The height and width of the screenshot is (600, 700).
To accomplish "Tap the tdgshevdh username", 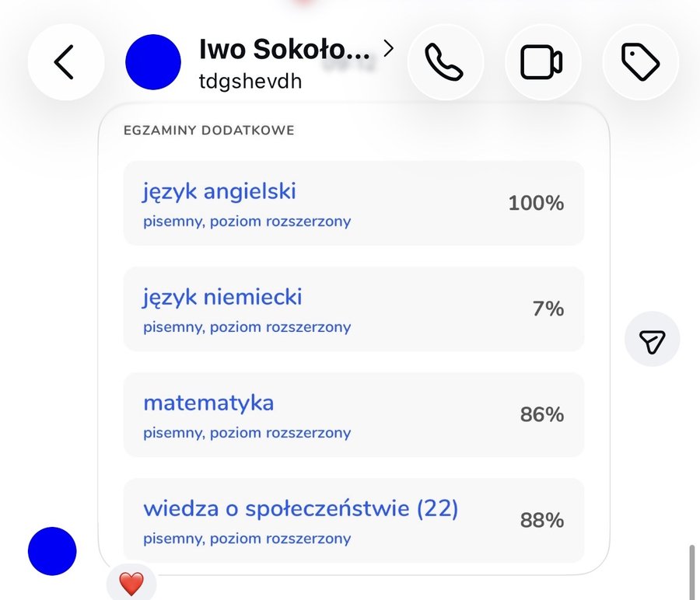I will [x=250, y=82].
